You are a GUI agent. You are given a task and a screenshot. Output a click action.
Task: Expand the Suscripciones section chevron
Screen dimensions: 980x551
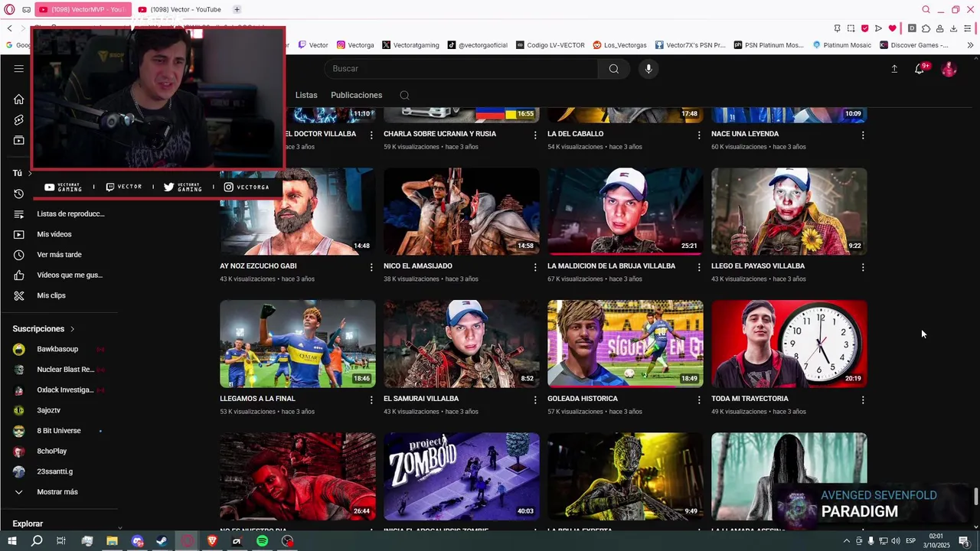point(73,329)
